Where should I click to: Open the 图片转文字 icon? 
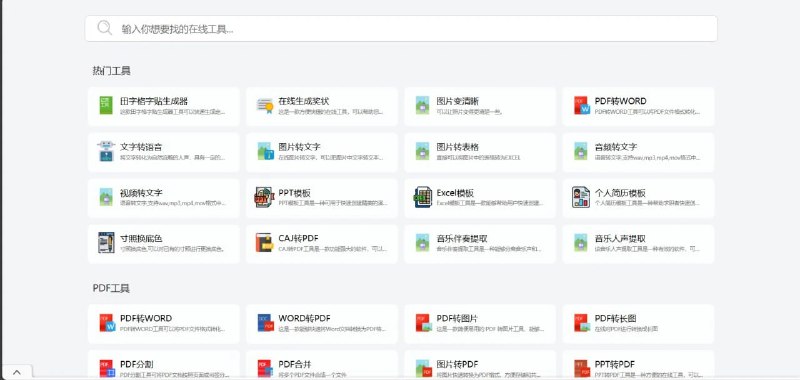pos(265,151)
